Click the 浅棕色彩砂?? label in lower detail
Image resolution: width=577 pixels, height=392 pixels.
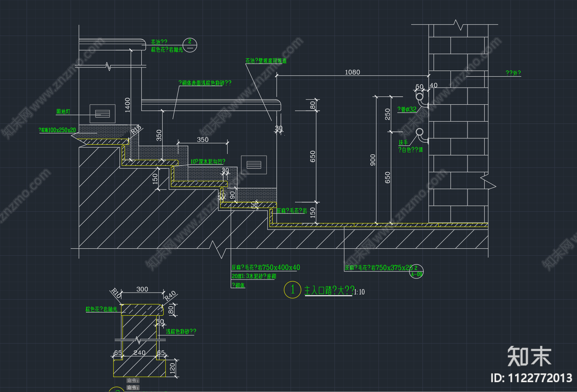click(181, 331)
